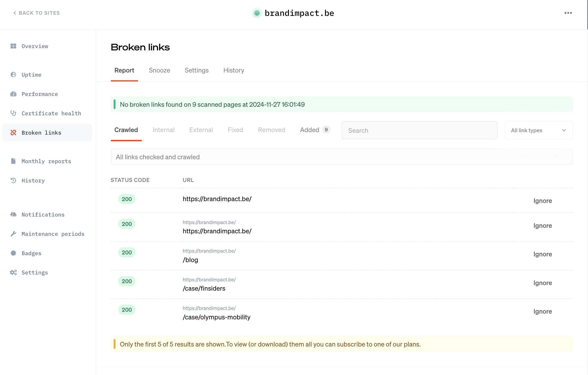Go back to sites with chevron link
The image size is (588, 375).
point(36,13)
